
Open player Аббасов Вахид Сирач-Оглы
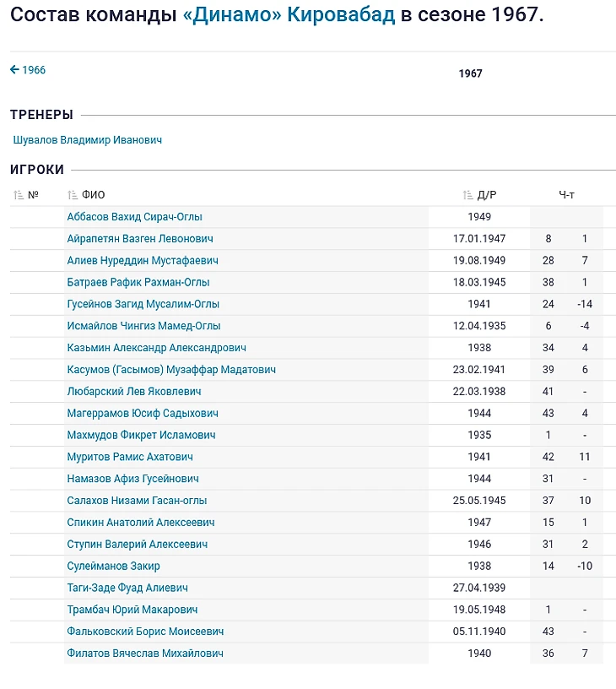pyautogui.click(x=135, y=217)
